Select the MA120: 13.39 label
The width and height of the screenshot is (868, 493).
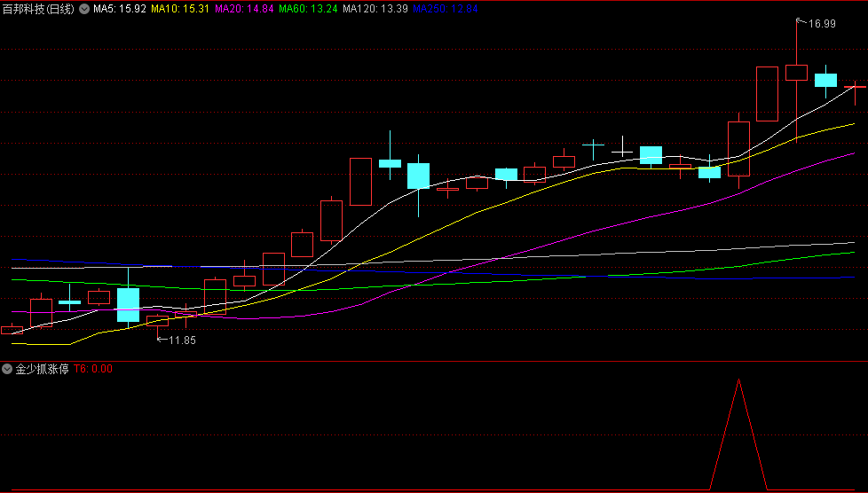375,9
